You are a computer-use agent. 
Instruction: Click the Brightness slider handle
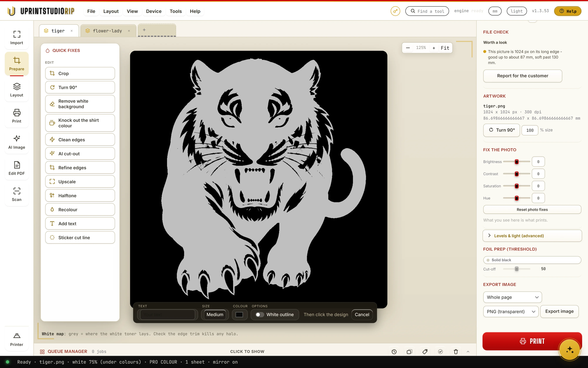[x=517, y=162]
